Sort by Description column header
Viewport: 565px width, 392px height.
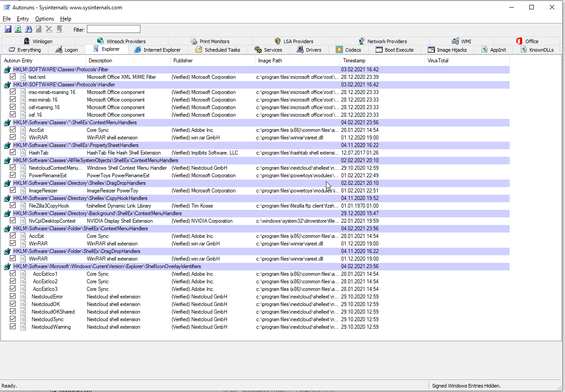pos(128,61)
